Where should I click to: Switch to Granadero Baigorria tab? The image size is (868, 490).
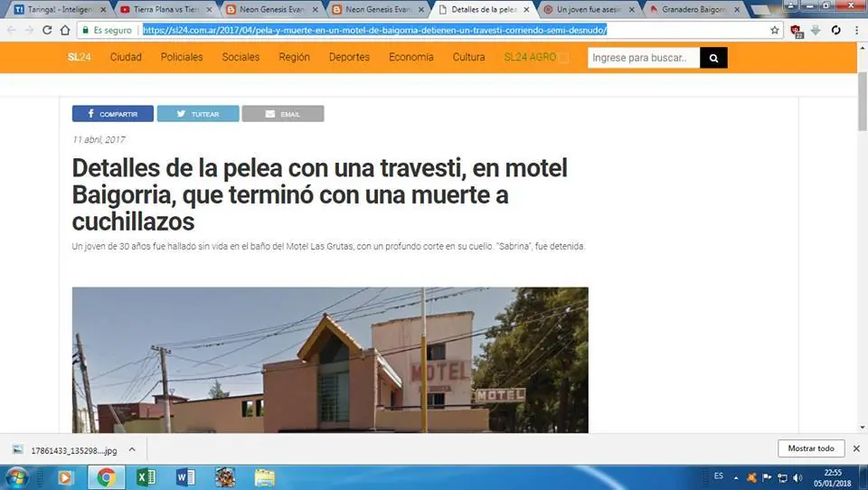[693, 9]
